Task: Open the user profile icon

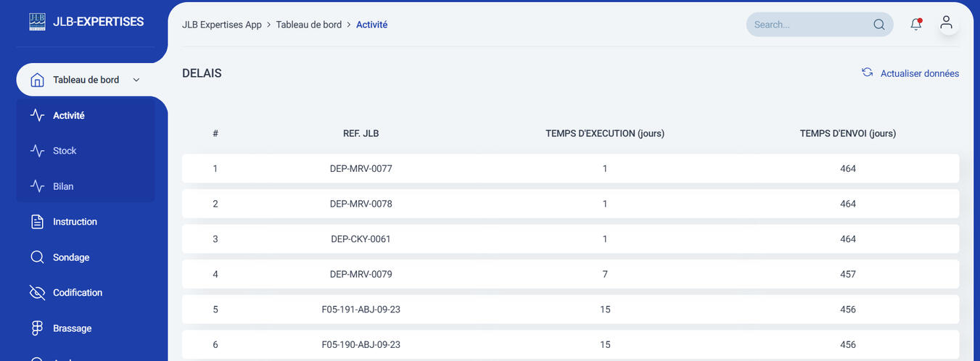Action: [x=946, y=23]
